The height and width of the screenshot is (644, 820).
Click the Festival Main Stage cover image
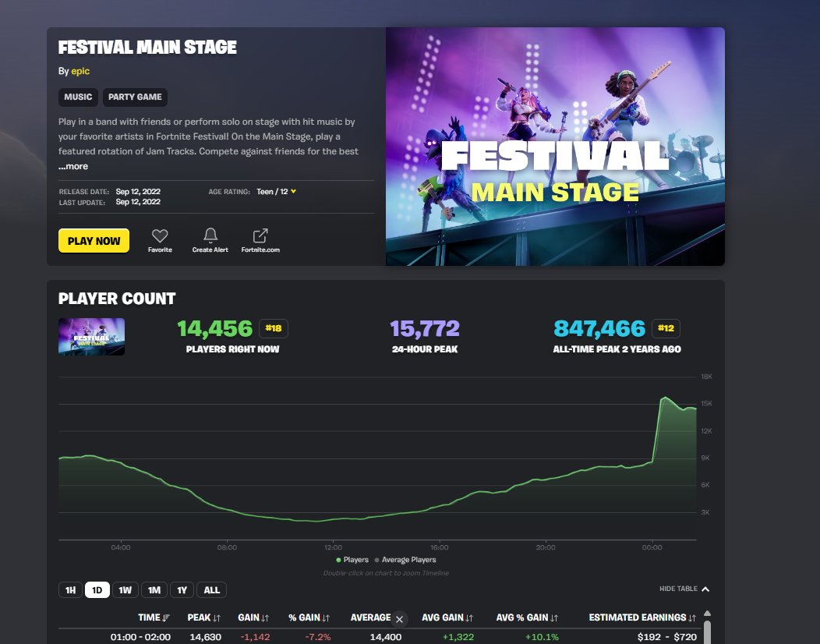click(555, 147)
